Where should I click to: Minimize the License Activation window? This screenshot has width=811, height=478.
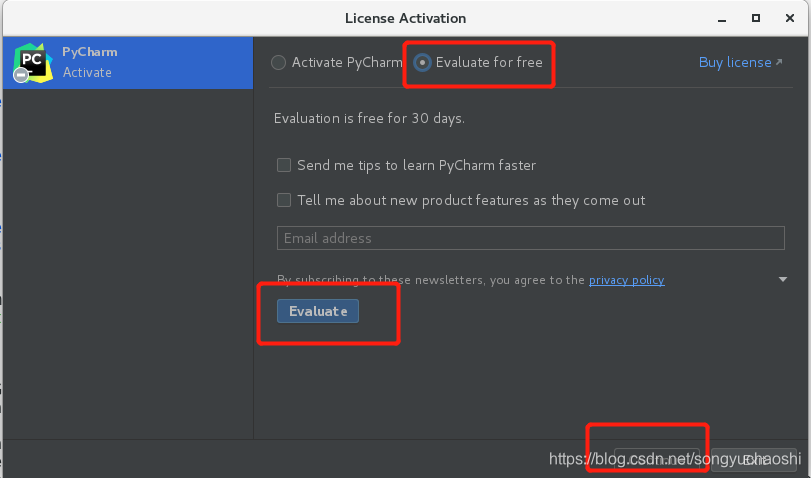point(722,19)
